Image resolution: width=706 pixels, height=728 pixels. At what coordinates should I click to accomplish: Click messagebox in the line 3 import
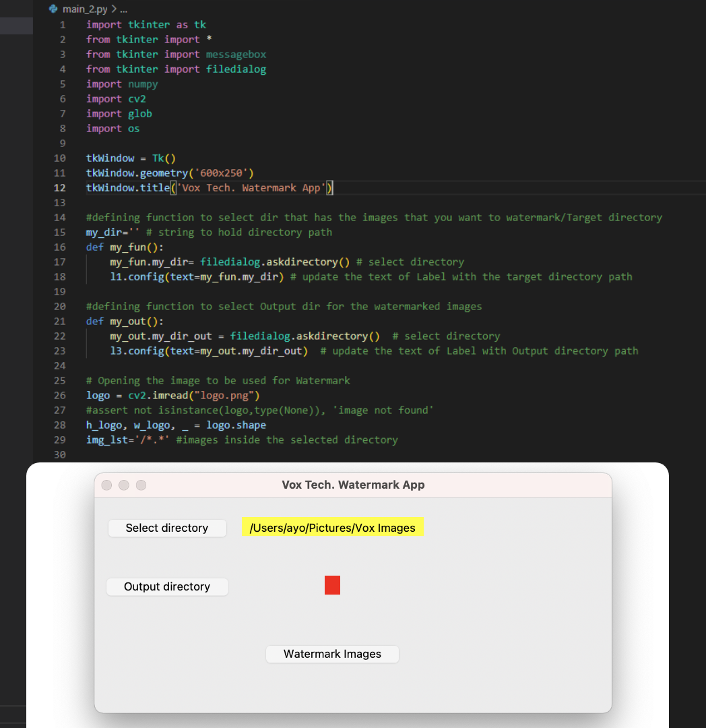point(236,54)
